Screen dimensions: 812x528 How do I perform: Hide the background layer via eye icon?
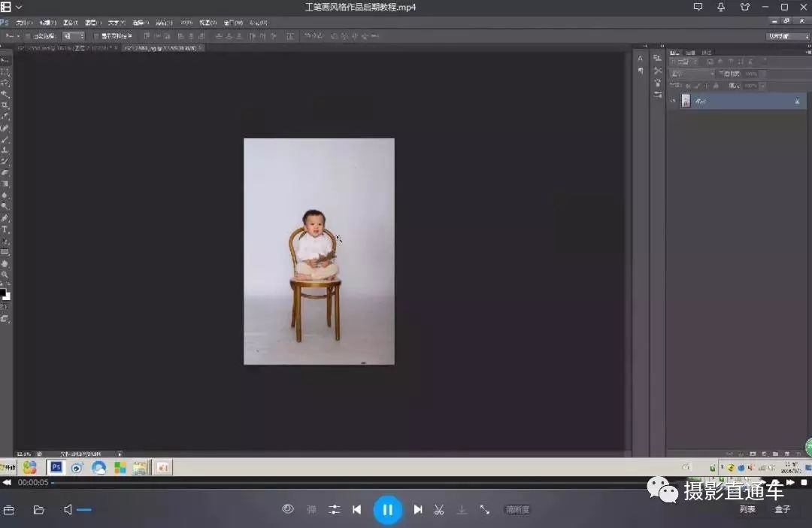point(673,101)
